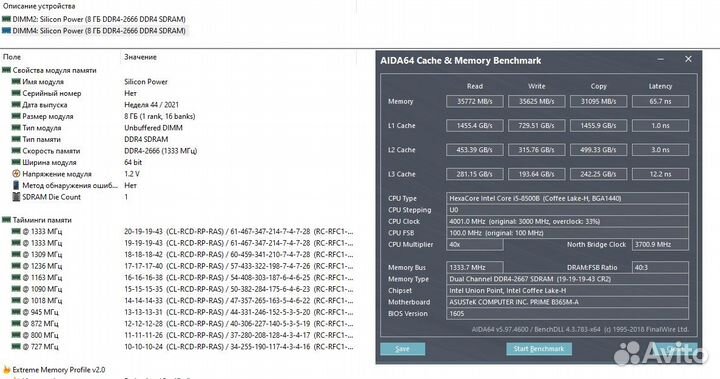
Task: Click the icon beside Тайминги памяти header
Action: 6,220
